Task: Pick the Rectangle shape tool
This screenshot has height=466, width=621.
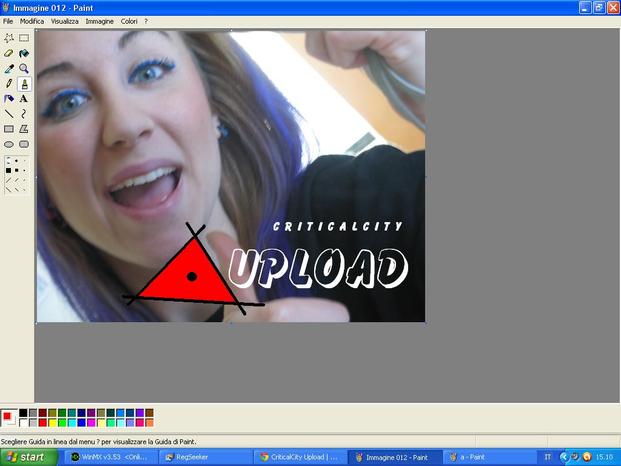Action: click(9, 129)
